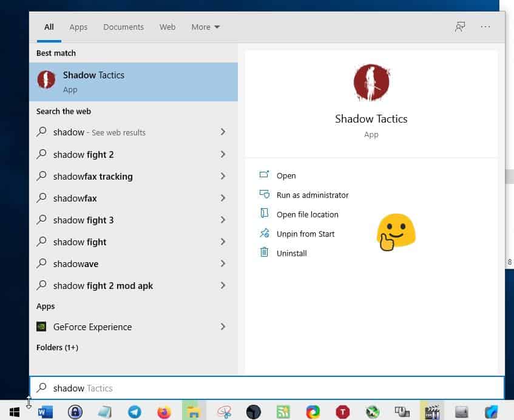Open the Shadow Tactics best match result
Viewport: 514px width, 420px height.
coord(134,82)
